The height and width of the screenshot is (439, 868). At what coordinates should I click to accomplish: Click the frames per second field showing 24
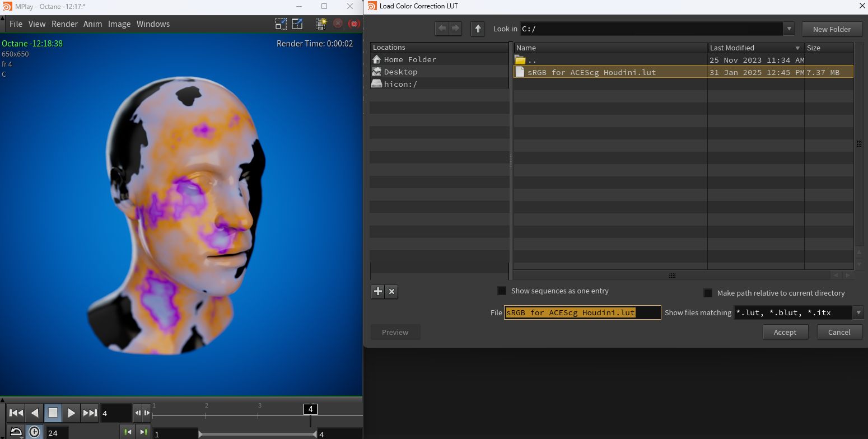(x=57, y=432)
